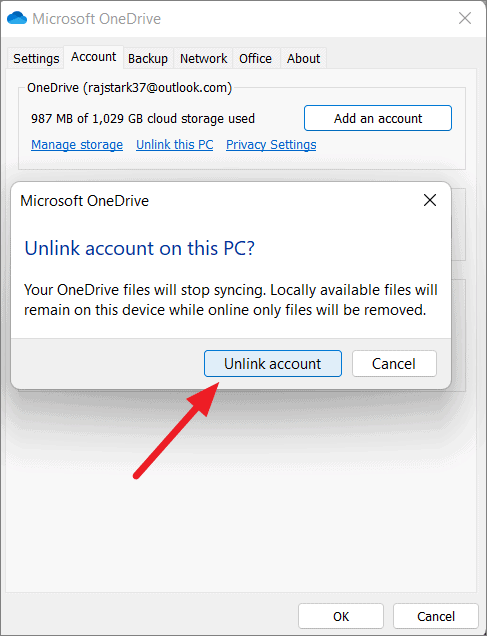Go to the Network tab

[x=204, y=58]
